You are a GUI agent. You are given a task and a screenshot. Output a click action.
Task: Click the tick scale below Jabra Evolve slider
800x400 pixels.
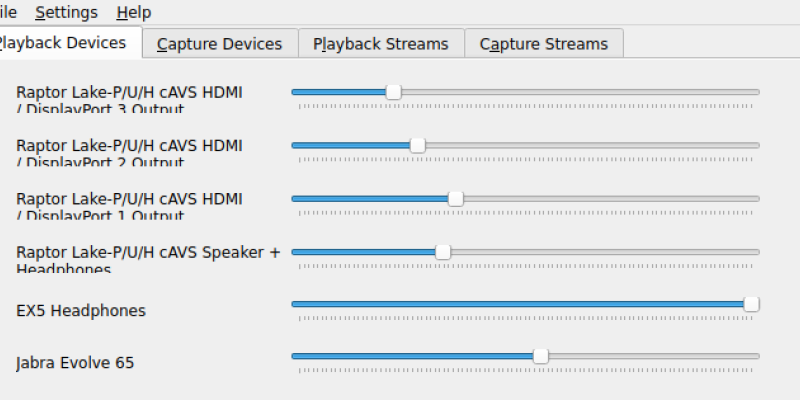[525, 370]
